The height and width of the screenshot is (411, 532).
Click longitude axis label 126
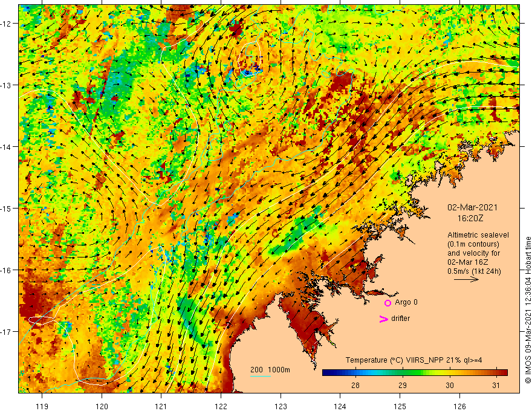459,406
